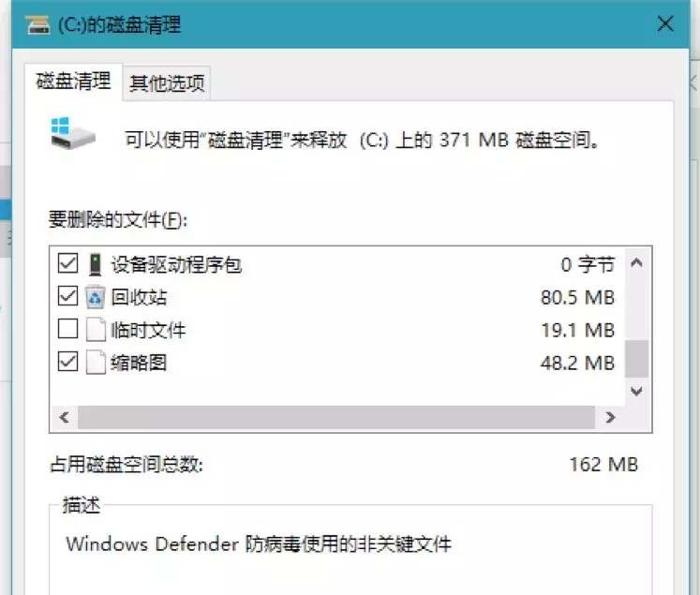
Task: Click the disk cleanup title bar icon
Action: point(37,24)
